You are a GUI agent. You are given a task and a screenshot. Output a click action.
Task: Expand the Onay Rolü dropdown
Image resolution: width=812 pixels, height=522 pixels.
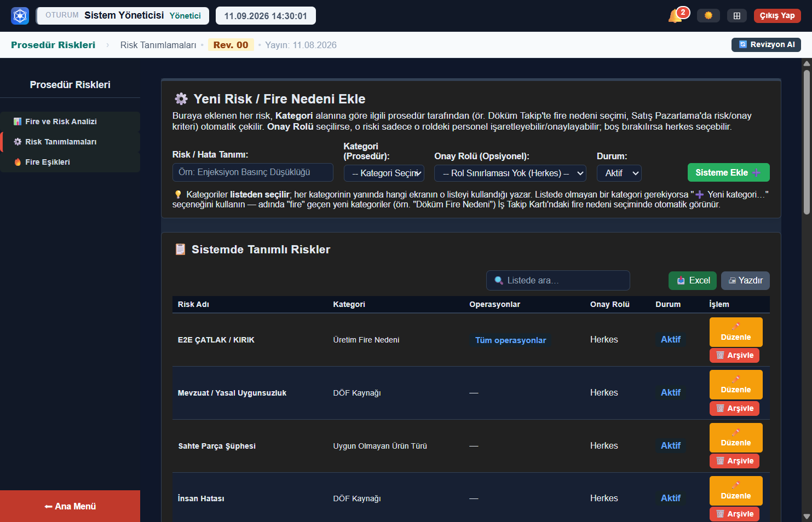pos(510,173)
